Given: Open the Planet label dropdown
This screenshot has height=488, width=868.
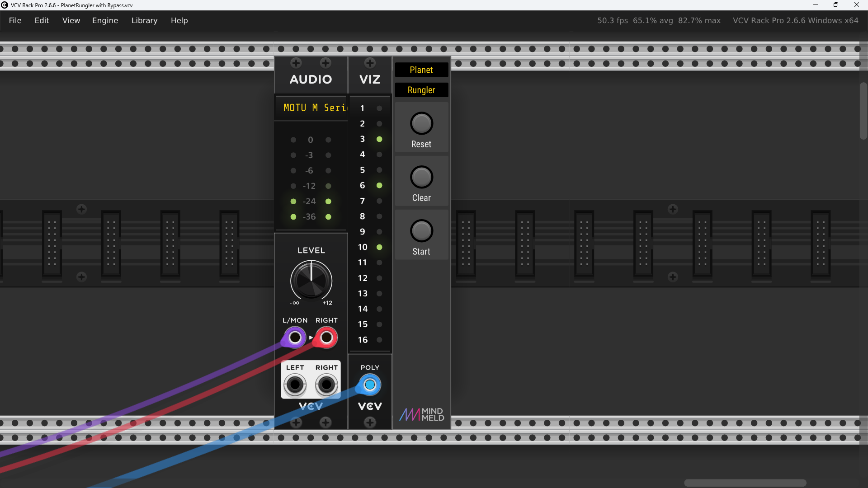Looking at the screenshot, I should tap(421, 70).
